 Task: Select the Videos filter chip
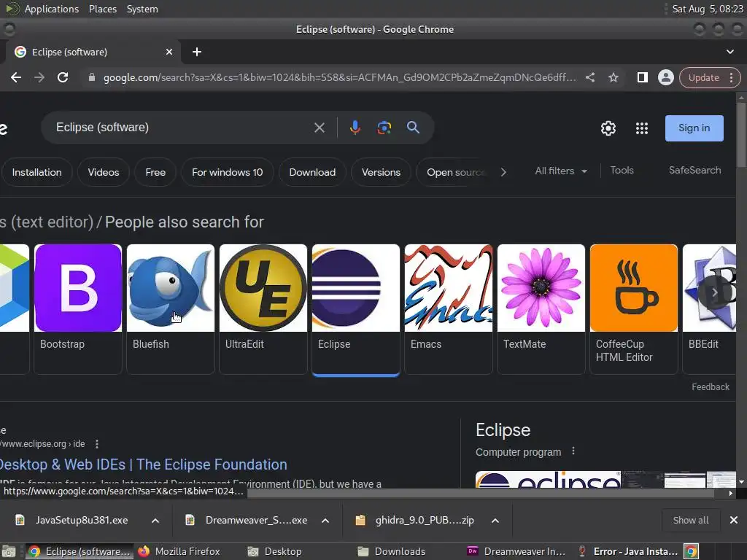coord(104,172)
